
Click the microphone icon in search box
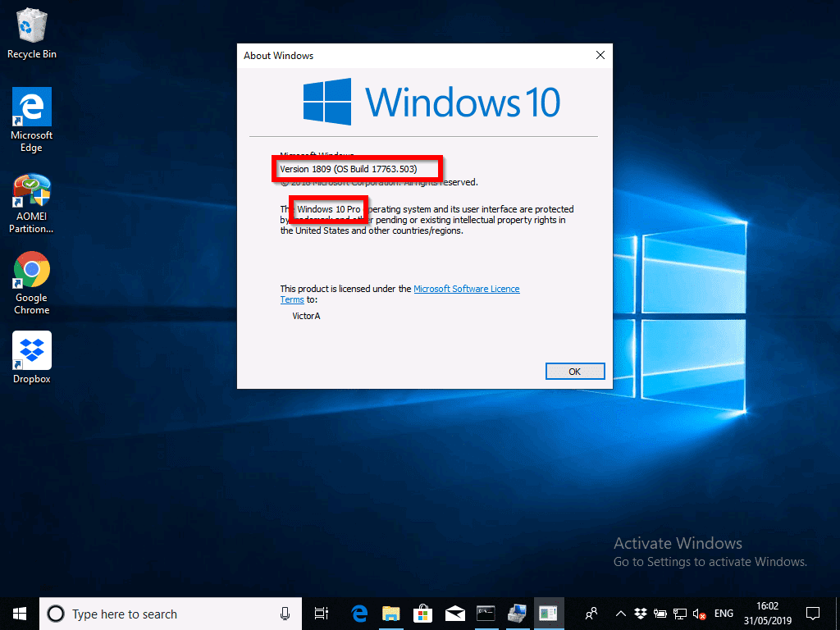coord(285,614)
